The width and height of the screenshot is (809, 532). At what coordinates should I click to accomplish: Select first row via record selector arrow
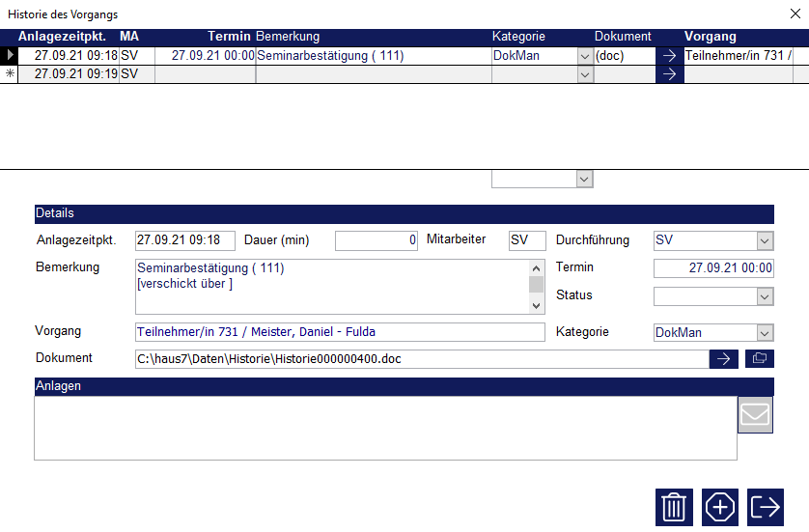[x=10, y=56]
